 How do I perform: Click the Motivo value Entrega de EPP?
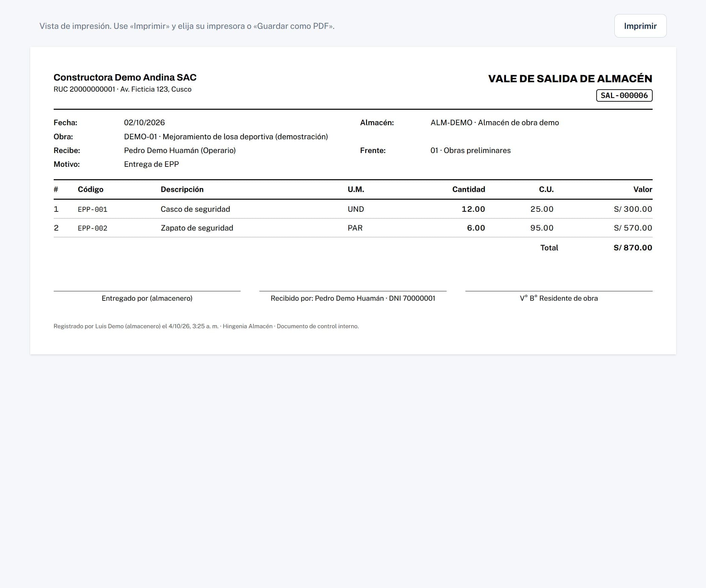tap(151, 164)
